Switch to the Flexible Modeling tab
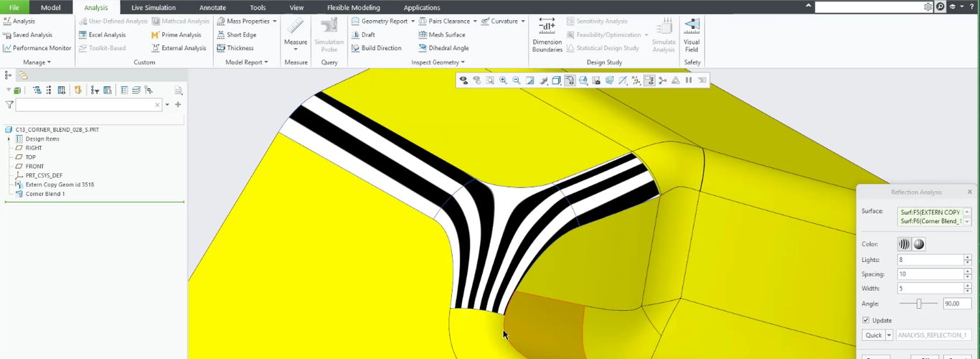This screenshot has width=980, height=359. 354,7
